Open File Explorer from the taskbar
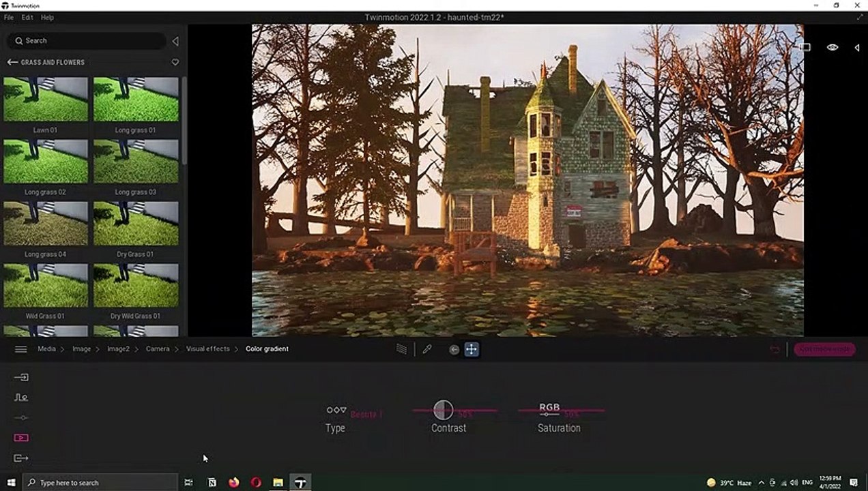The height and width of the screenshot is (491, 868). tap(278, 483)
